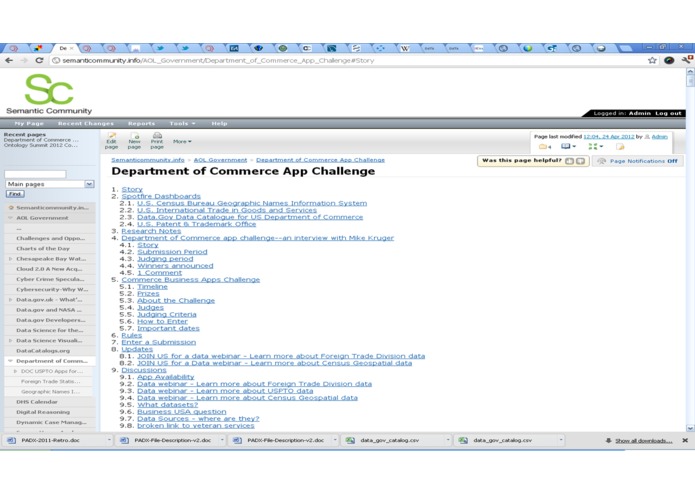Select DHS Calendar in the sidebar tree
The height and width of the screenshot is (494, 695).
(x=37, y=402)
